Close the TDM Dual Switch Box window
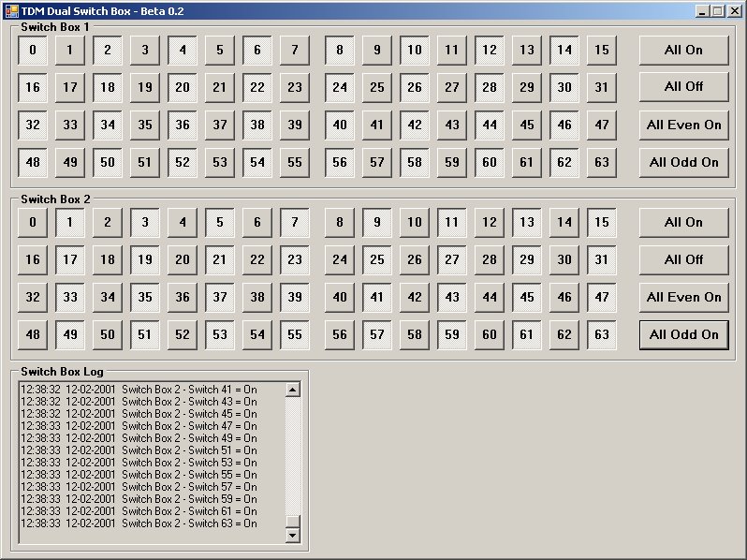 pos(735,11)
